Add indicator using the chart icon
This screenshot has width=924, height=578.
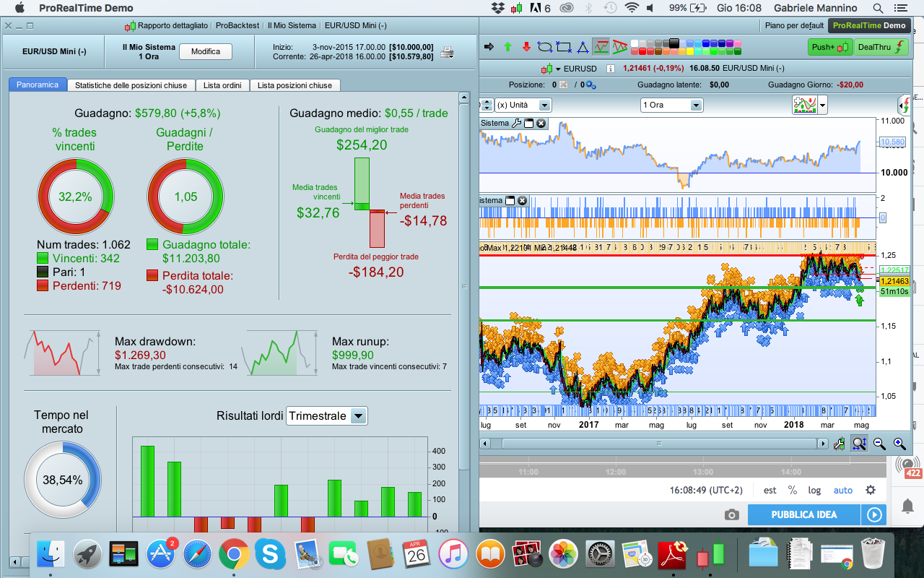pyautogui.click(x=803, y=105)
